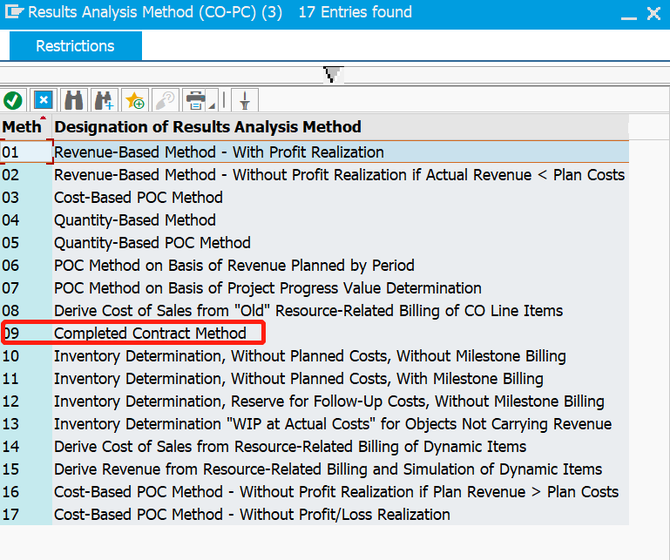This screenshot has height=560, width=670.
Task: Expand restrictions with the down-arrow handle
Action: tap(333, 74)
